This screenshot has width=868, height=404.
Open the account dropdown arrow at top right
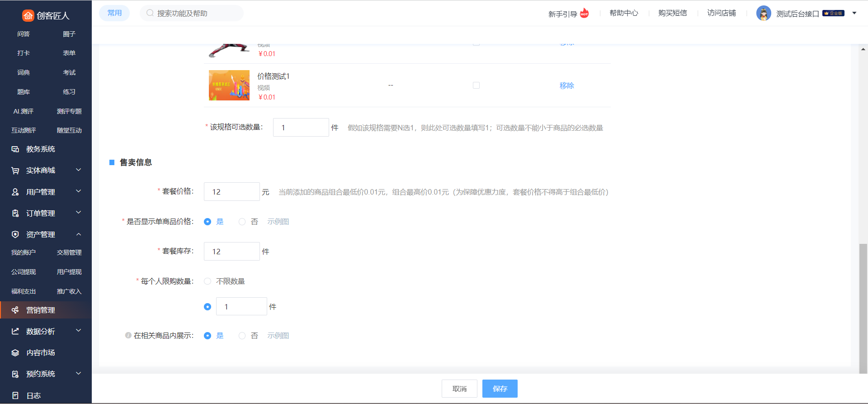tap(854, 13)
